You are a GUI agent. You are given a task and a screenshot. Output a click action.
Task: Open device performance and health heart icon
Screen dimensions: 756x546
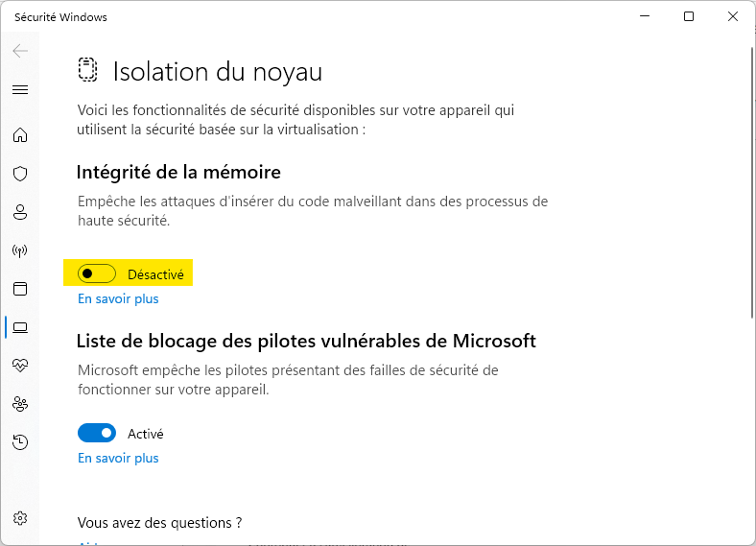pos(20,366)
